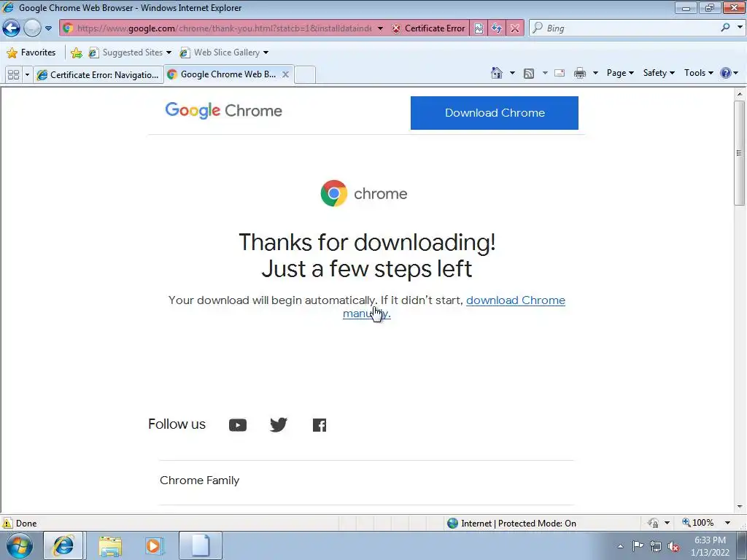The height and width of the screenshot is (560, 747).
Task: Open the search provider dropdown
Action: pyautogui.click(x=740, y=28)
